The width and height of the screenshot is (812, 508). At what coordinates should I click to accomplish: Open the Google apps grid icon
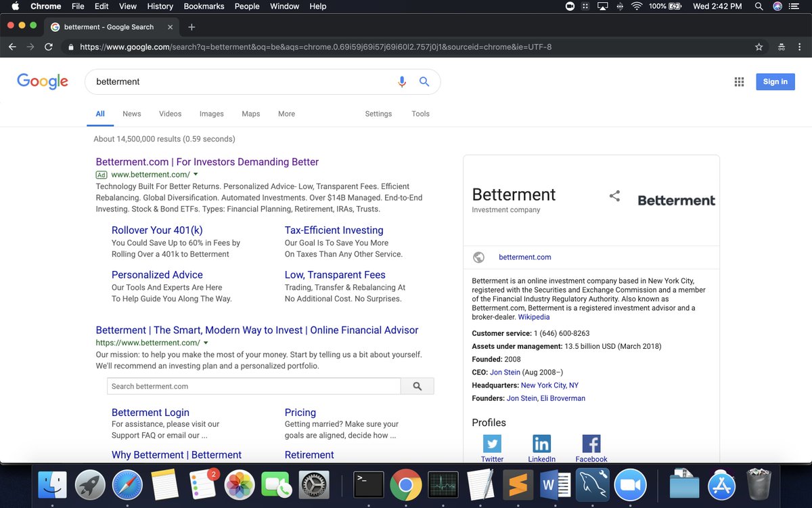click(x=739, y=82)
